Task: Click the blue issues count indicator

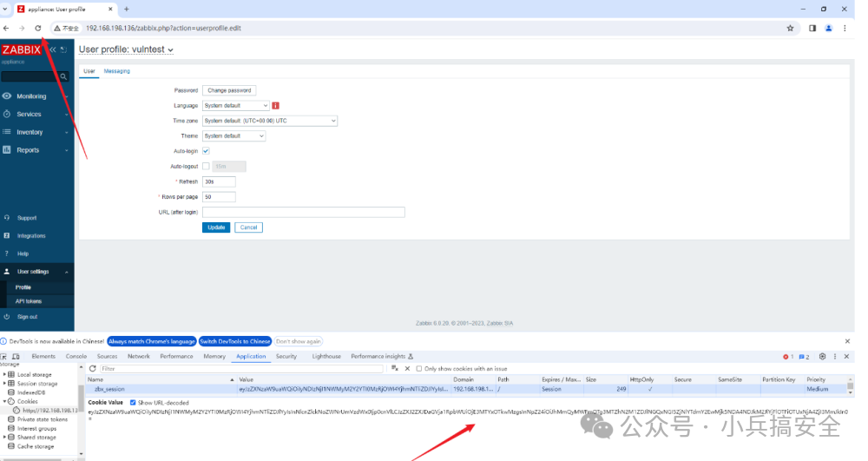Action: (804, 357)
